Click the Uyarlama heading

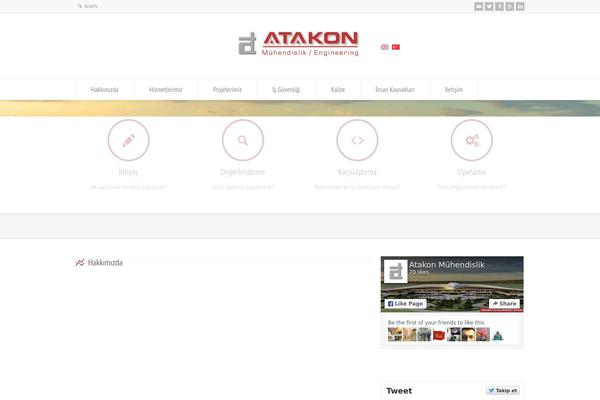(x=471, y=172)
